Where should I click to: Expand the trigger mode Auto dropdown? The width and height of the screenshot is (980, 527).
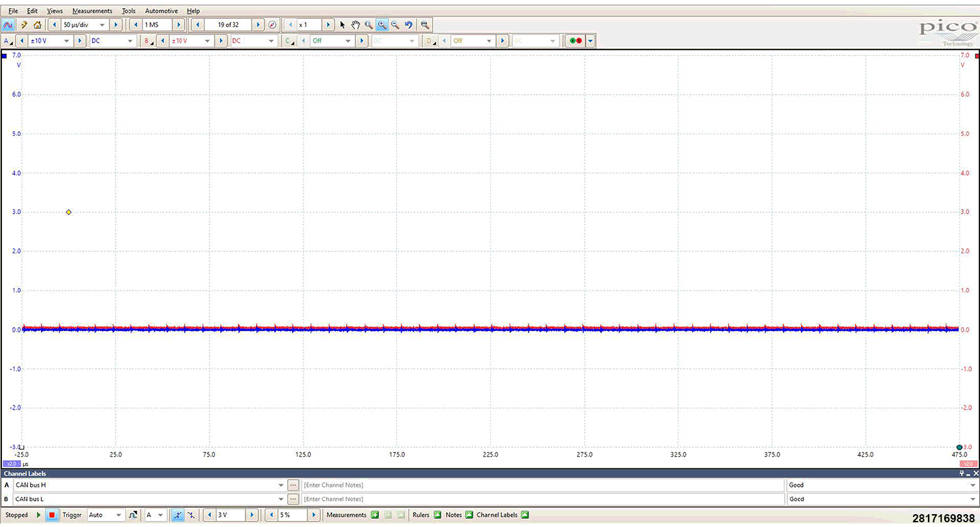pos(118,515)
